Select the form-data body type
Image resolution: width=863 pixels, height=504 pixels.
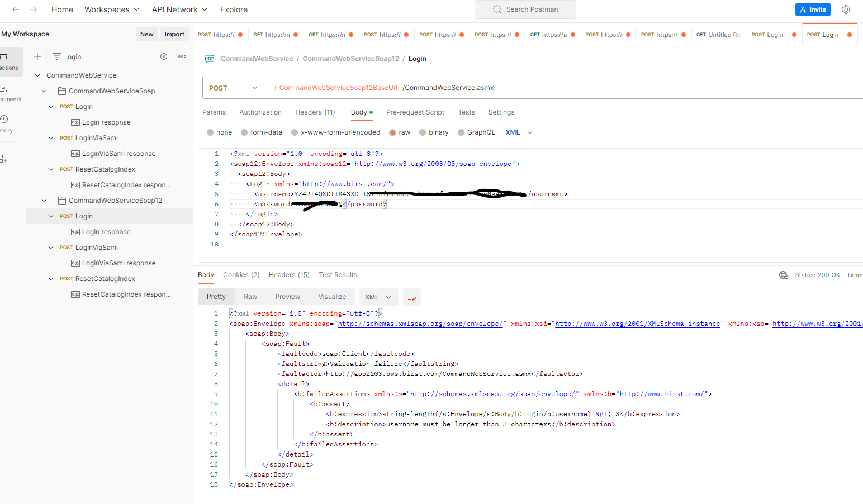[244, 132]
